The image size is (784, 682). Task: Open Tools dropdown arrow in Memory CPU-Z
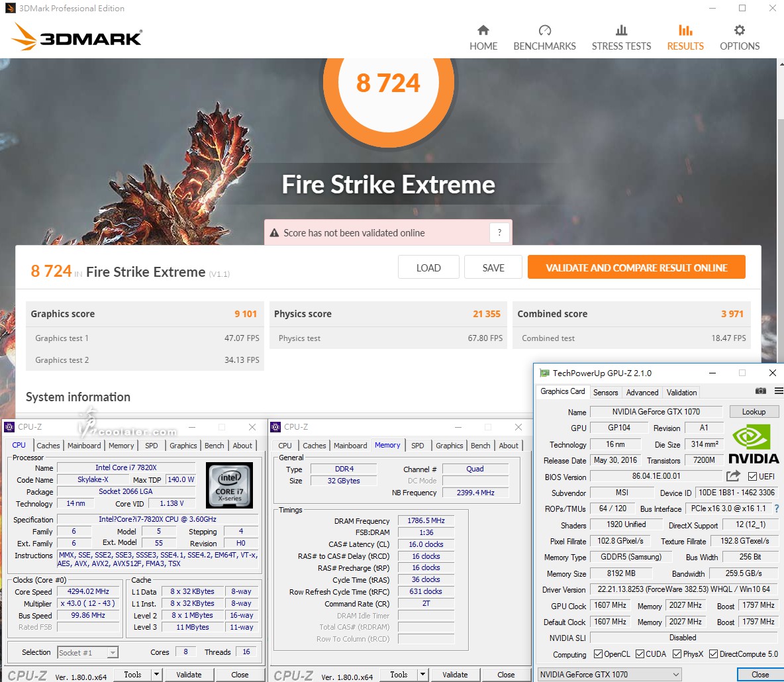tap(422, 675)
